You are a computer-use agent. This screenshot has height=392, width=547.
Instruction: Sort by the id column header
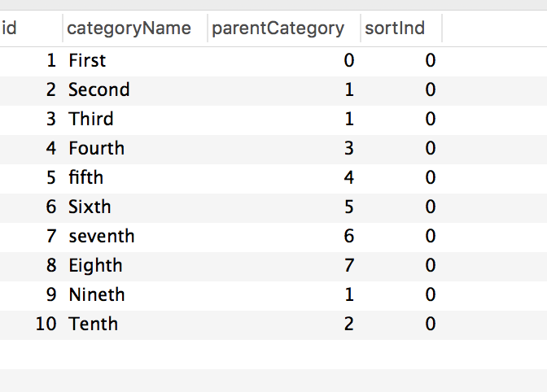[31, 28]
